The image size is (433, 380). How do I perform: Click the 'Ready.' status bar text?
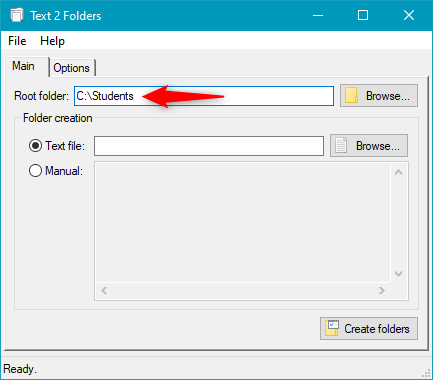(x=20, y=369)
